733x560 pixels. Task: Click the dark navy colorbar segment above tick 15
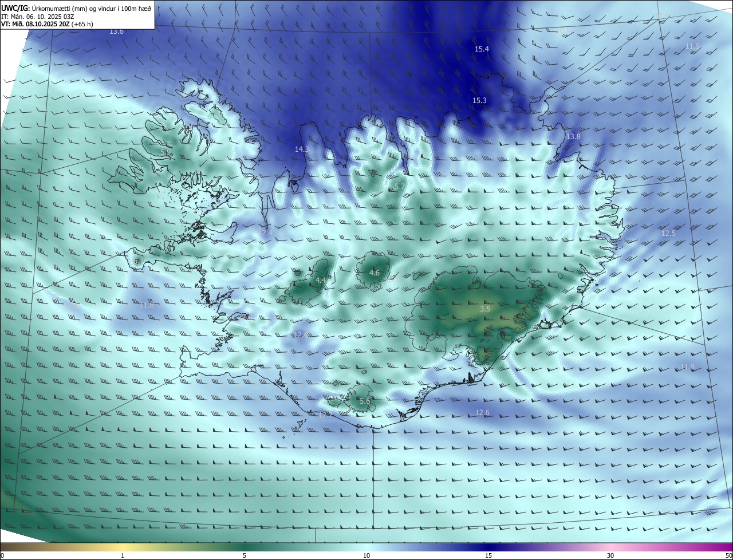[488, 547]
